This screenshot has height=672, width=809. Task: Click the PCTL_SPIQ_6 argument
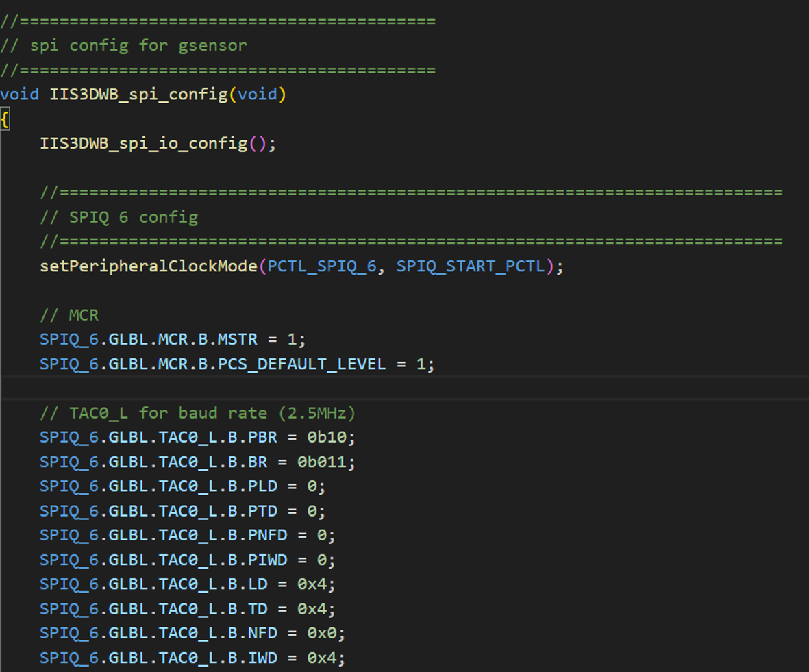tap(321, 266)
